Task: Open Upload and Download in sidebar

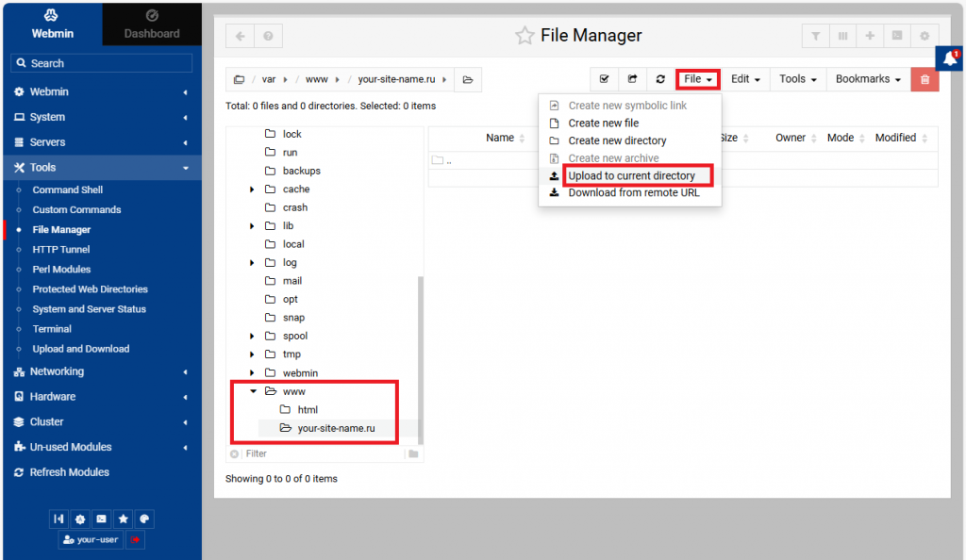Action: click(81, 349)
